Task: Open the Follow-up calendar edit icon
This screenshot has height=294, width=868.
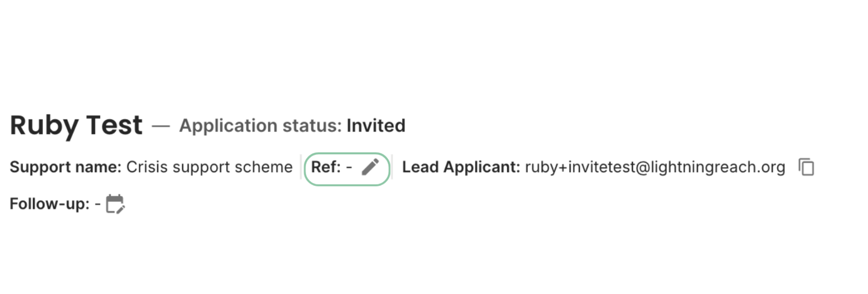Action: [115, 204]
